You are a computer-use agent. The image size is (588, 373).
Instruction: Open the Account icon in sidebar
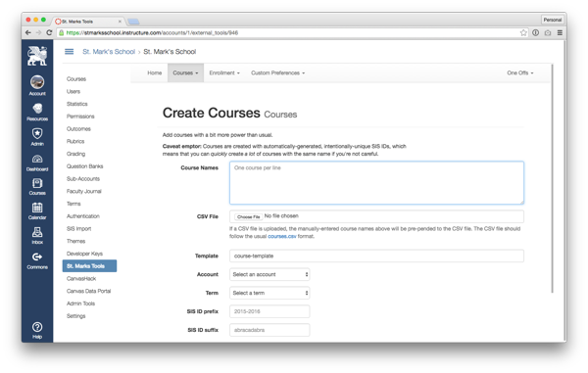(x=37, y=82)
